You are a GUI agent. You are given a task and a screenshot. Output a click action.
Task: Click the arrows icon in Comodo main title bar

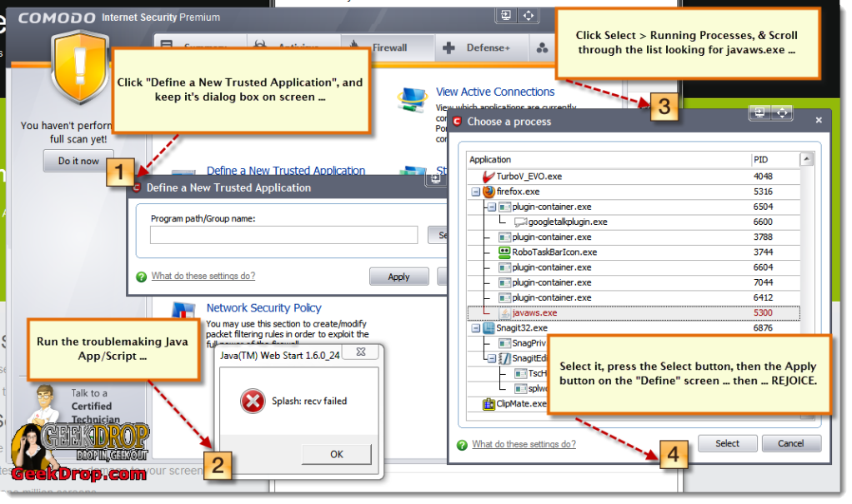[x=529, y=15]
